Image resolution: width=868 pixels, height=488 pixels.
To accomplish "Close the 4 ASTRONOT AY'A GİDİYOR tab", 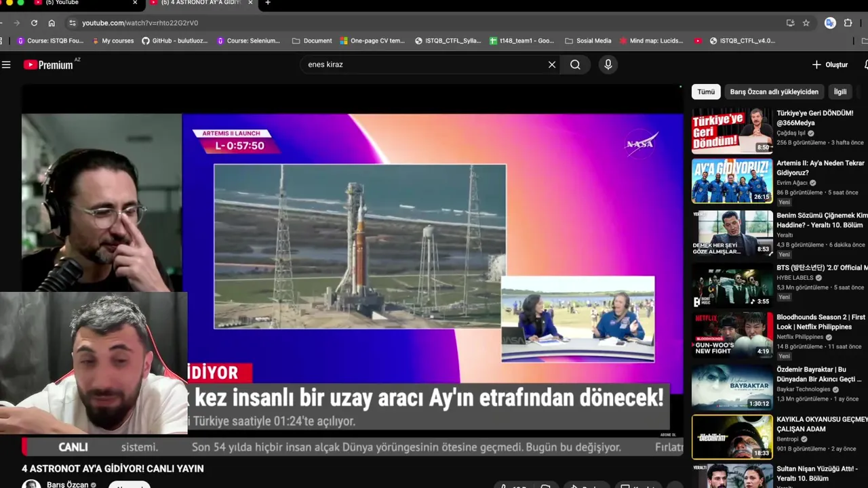I will (x=250, y=3).
